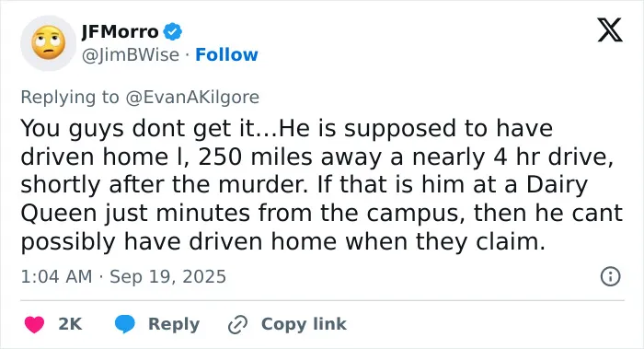
Task: Like the tweet with the pink heart
Action: point(35,324)
